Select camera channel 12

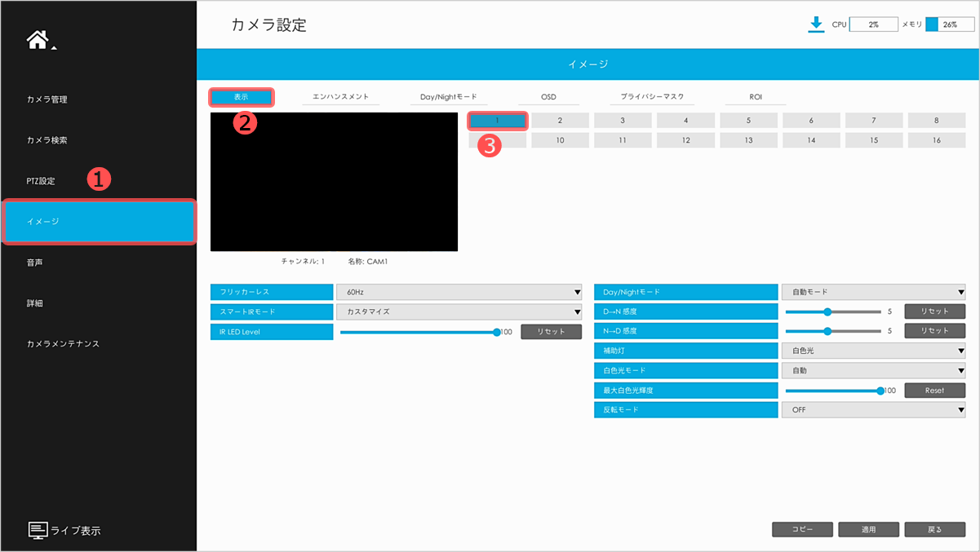tap(685, 140)
